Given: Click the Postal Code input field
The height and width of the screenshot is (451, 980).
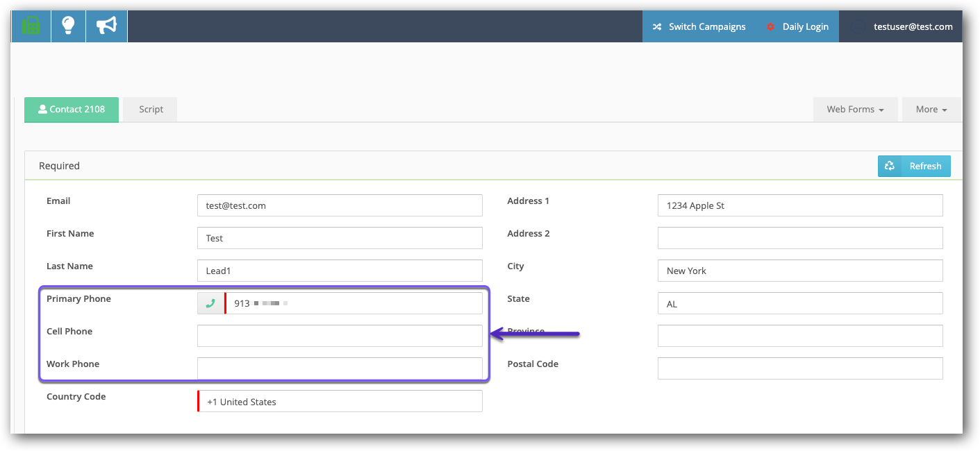Looking at the screenshot, I should (x=800, y=368).
